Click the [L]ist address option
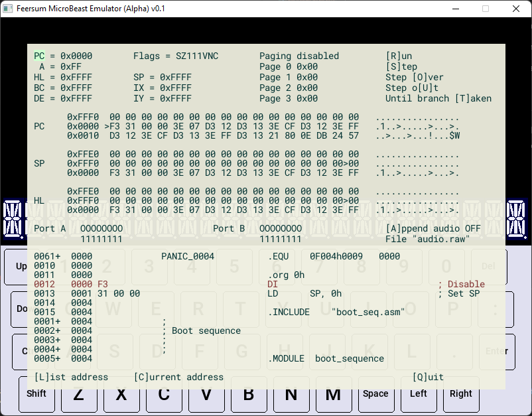The image size is (532, 416). click(71, 377)
